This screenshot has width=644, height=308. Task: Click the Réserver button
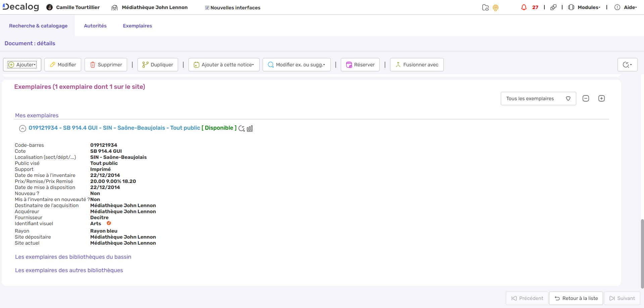pyautogui.click(x=360, y=65)
